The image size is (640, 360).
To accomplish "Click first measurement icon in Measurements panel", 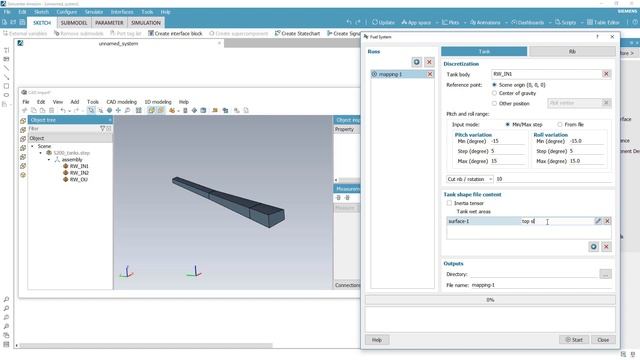I will click(x=338, y=198).
